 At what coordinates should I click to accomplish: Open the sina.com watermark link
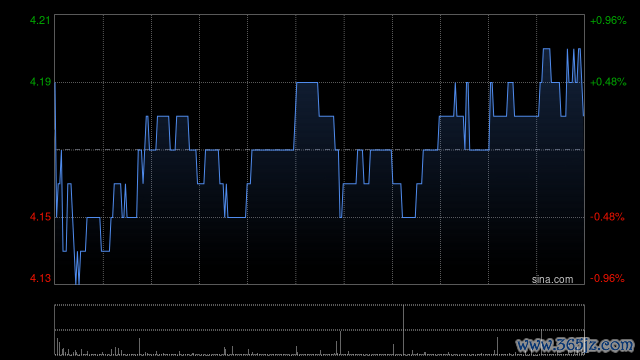[552, 280]
